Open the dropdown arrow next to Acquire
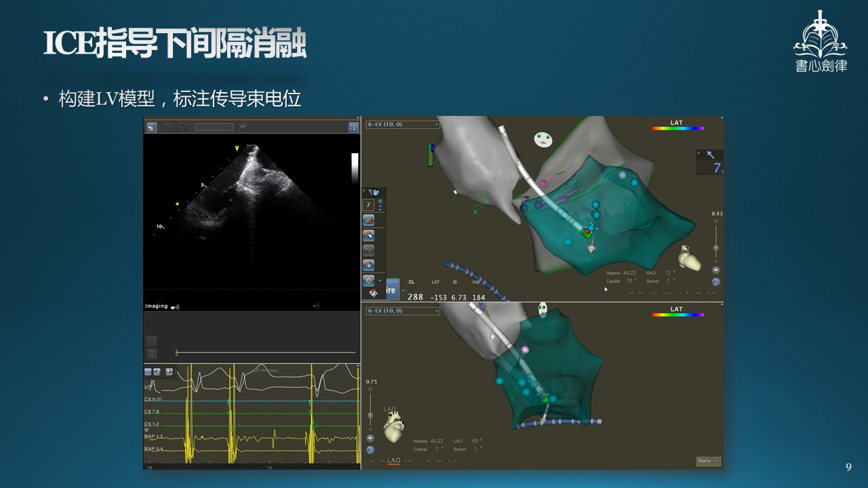This screenshot has height=488, width=868. tap(403, 291)
